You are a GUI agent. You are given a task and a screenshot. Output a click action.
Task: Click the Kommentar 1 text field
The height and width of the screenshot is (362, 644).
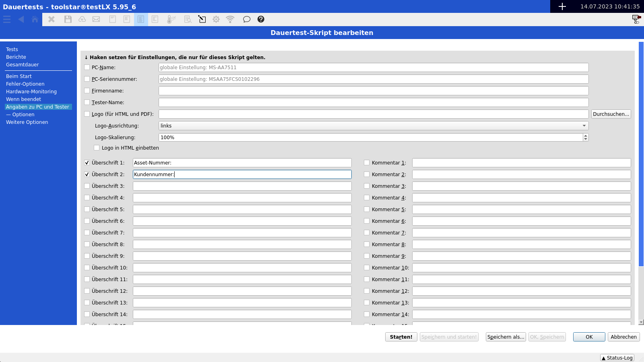click(521, 163)
